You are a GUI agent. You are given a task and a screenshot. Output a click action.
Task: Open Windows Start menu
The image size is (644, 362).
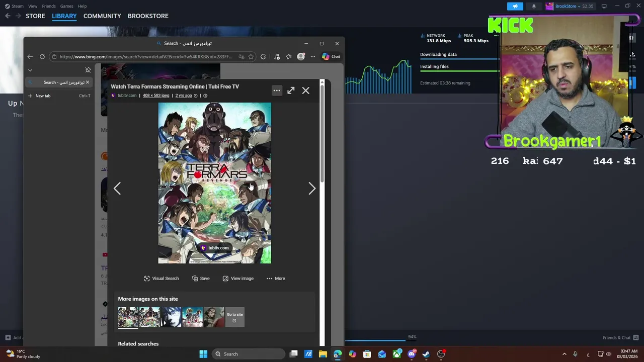(203, 354)
